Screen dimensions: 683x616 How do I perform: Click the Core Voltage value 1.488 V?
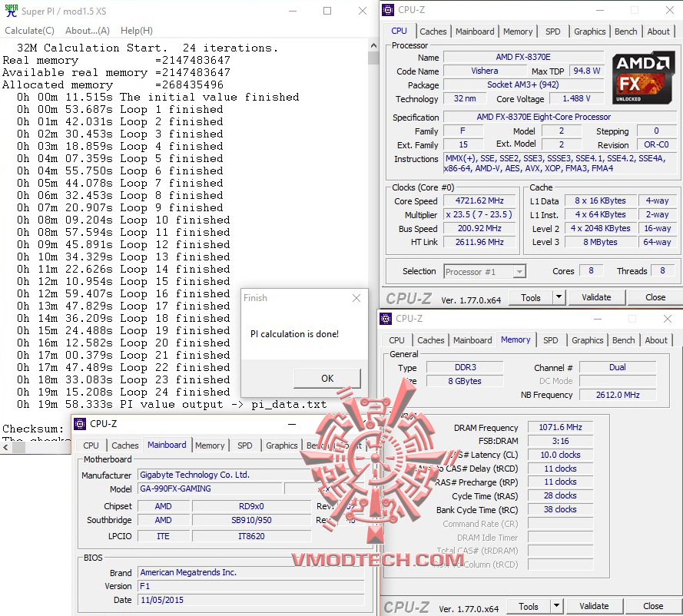pyautogui.click(x=576, y=98)
